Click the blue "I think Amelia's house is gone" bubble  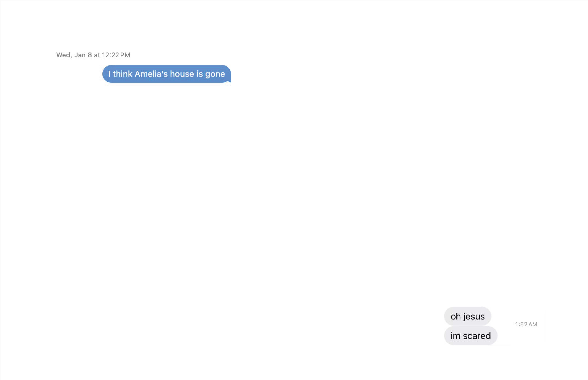point(167,74)
